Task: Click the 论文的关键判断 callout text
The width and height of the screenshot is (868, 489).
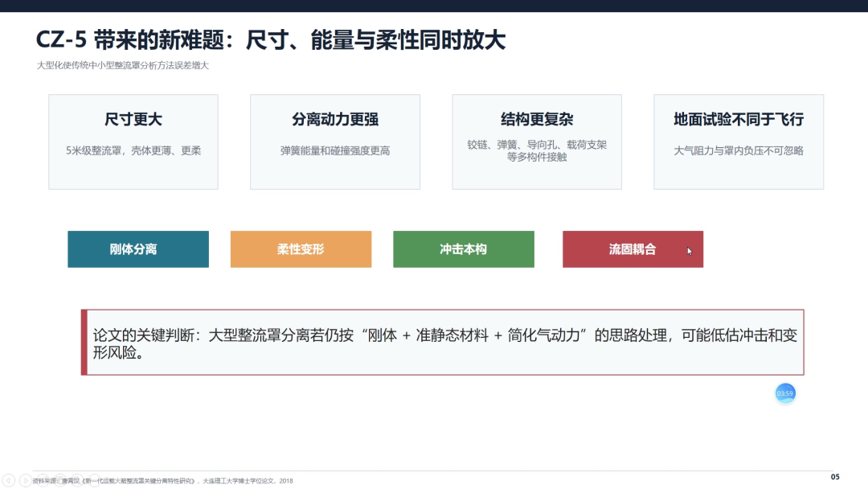Action: (444, 343)
